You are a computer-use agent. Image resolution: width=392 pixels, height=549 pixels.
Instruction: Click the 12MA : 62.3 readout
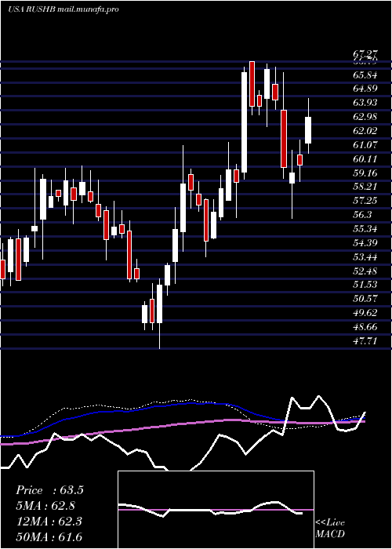(x=49, y=522)
